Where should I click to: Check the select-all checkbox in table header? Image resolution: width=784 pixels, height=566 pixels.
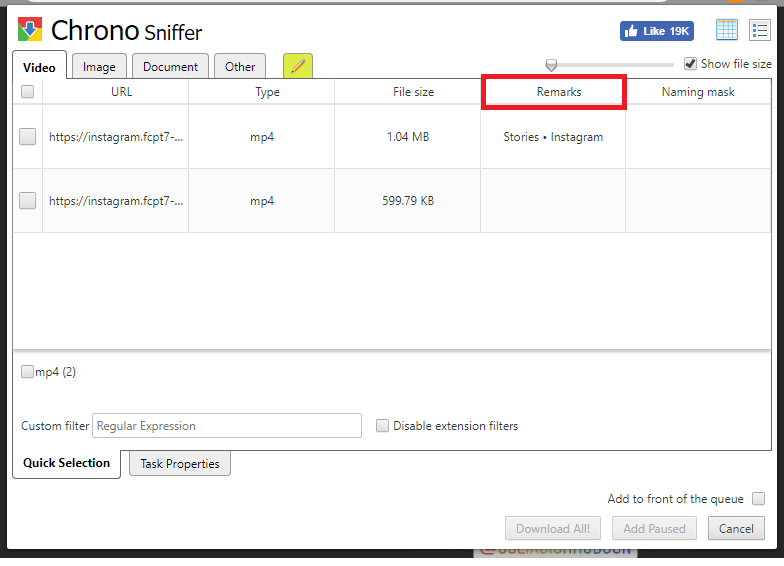[27, 92]
